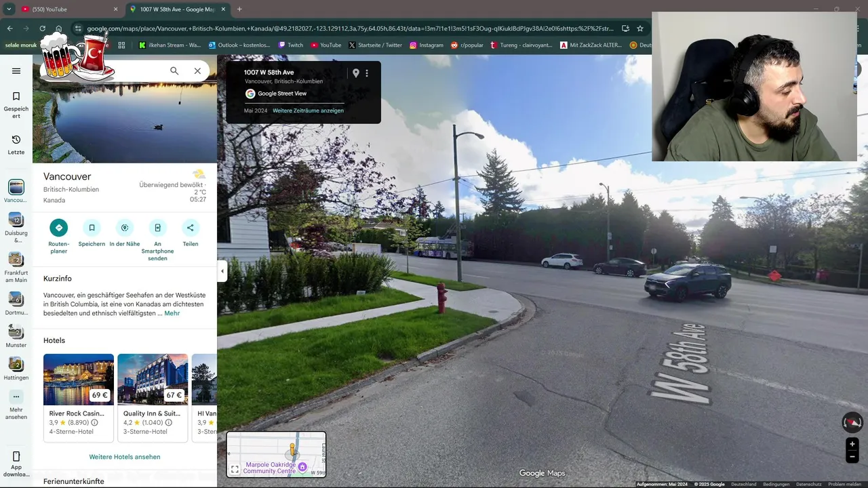Select the Hattingen recent item
868x488 pixels.
16,369
